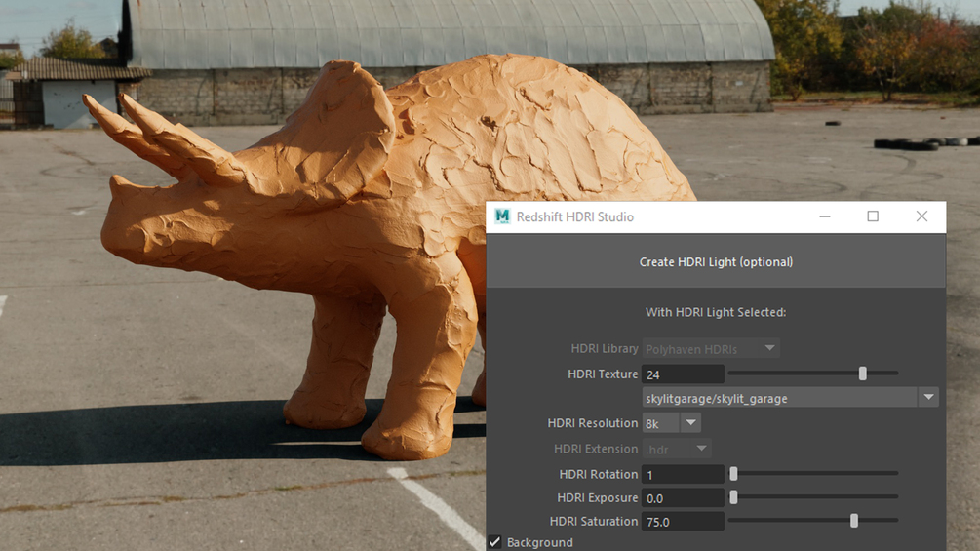
Task: Click the HDRI Texture number field
Action: (x=683, y=374)
